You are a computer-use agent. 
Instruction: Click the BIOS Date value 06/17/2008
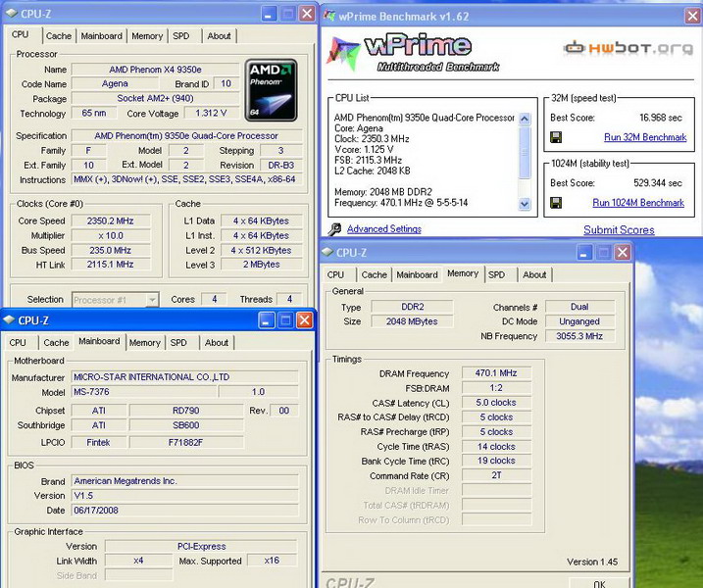tap(184, 510)
